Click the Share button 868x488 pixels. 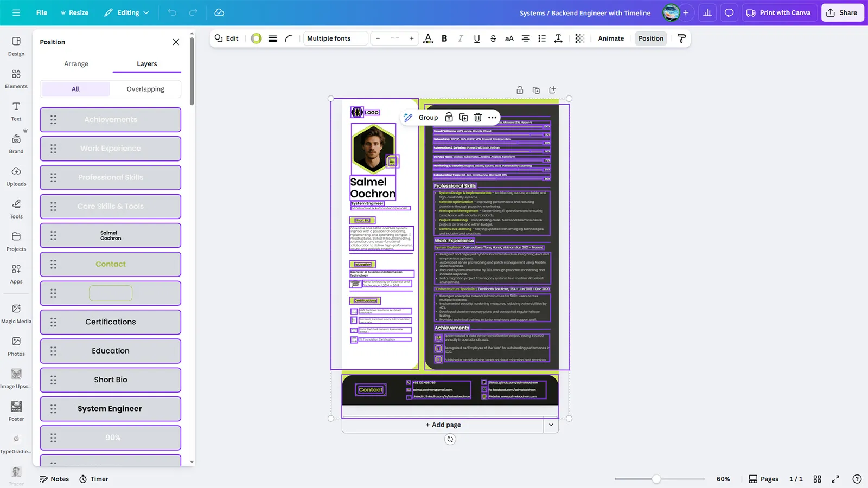[x=842, y=13]
